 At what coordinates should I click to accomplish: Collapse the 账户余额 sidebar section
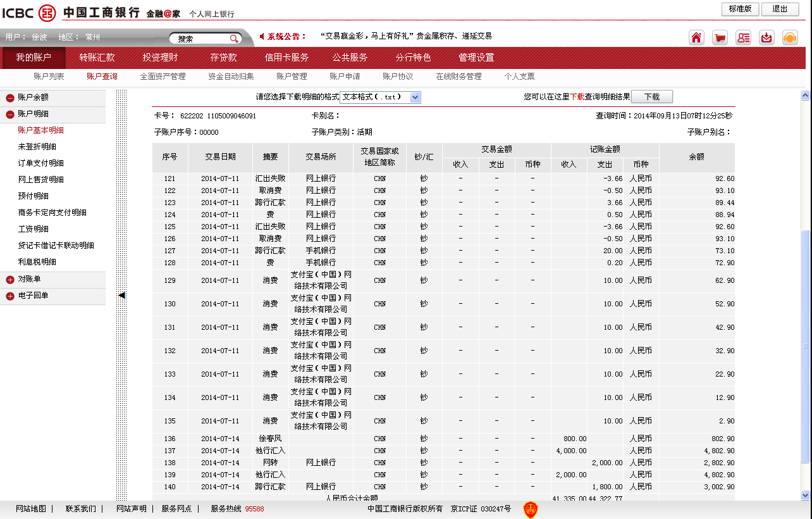click(10, 98)
